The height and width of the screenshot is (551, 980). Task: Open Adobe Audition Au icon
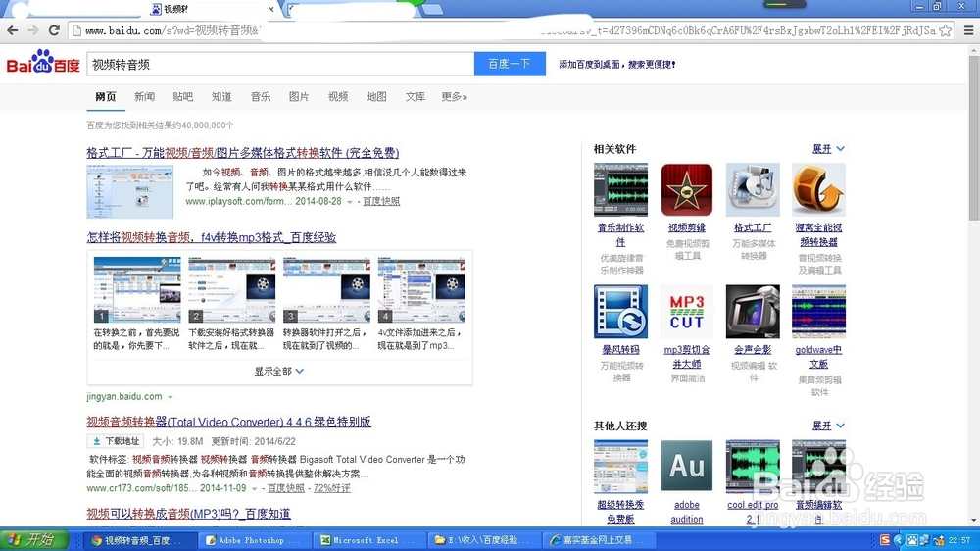click(x=687, y=467)
